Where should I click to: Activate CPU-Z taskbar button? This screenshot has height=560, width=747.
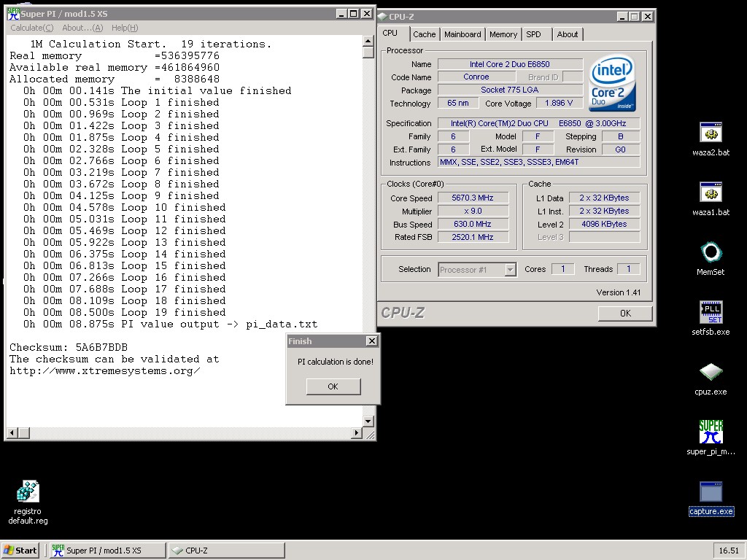coord(226,551)
